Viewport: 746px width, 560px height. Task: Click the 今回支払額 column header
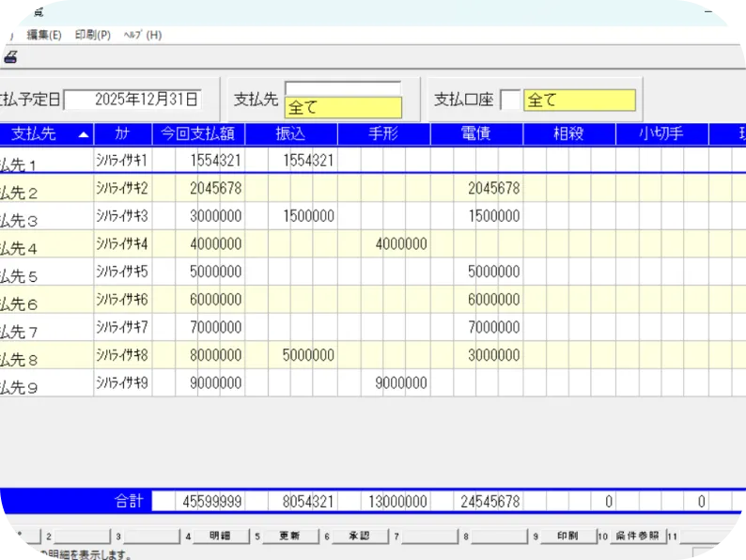(x=198, y=134)
